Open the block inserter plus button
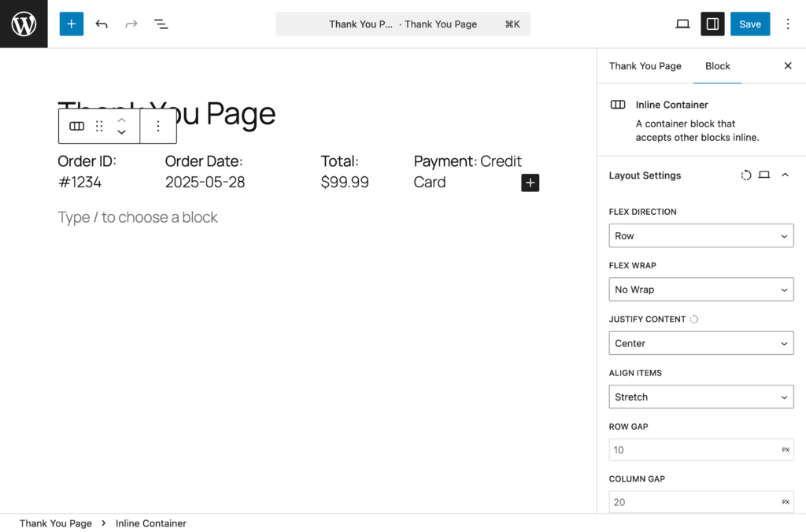Image resolution: width=806 pixels, height=532 pixels. click(71, 24)
